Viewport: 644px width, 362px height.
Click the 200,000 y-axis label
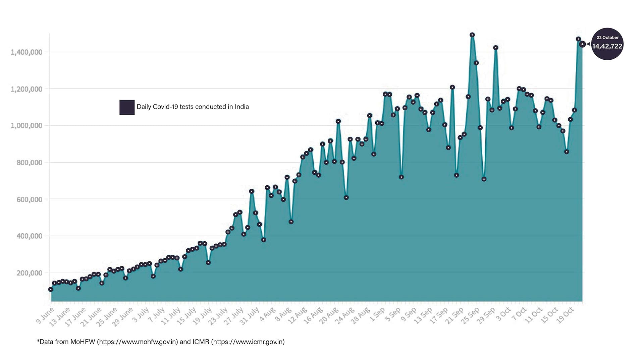(29, 273)
